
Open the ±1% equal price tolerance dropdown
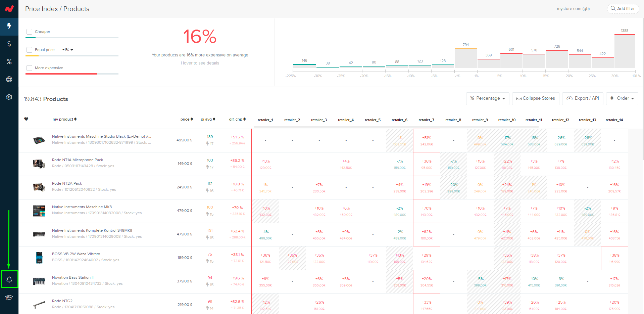67,50
